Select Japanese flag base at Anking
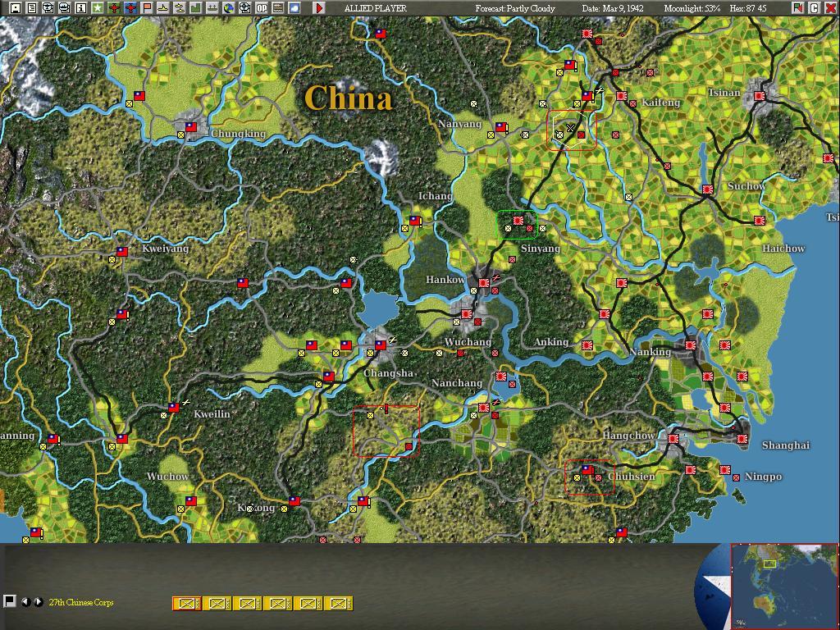Screen dimensions: 840x630 click(587, 345)
